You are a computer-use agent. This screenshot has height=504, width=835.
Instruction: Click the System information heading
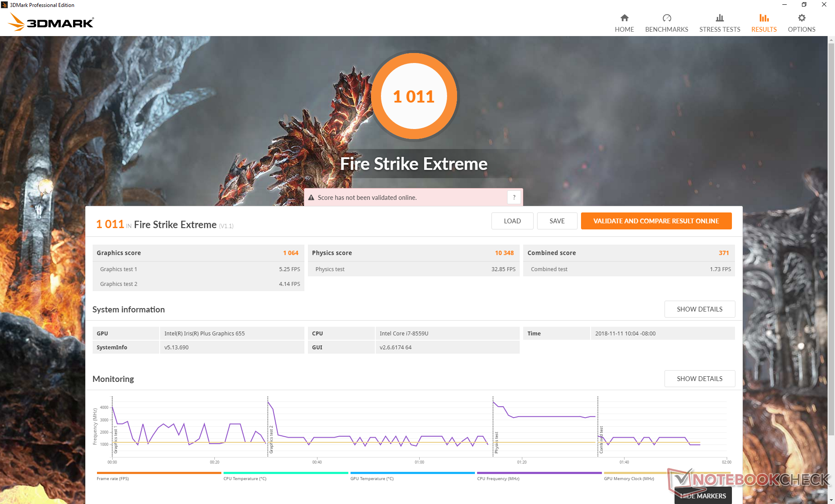(x=128, y=309)
